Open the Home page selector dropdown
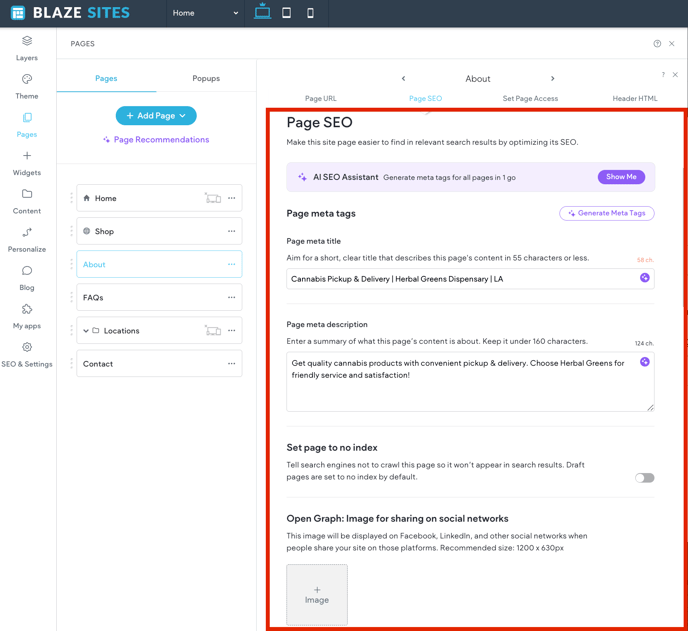Image resolution: width=688 pixels, height=631 pixels. coord(205,13)
